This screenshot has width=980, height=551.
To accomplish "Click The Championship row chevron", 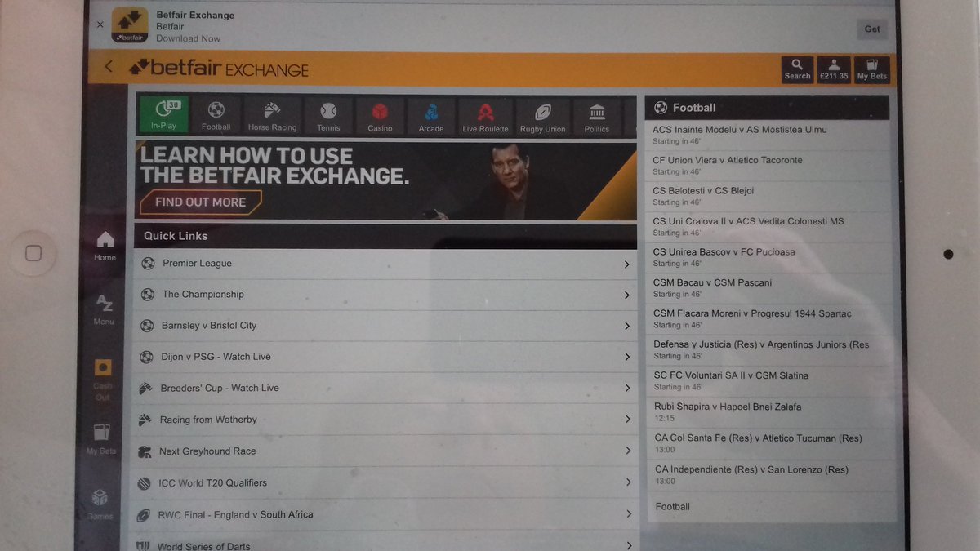I will tap(626, 295).
